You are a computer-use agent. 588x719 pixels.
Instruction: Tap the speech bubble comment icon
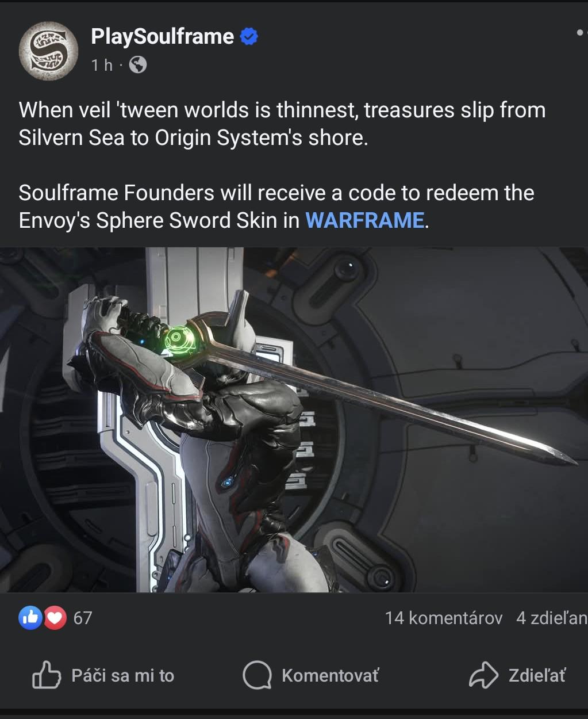tap(257, 675)
